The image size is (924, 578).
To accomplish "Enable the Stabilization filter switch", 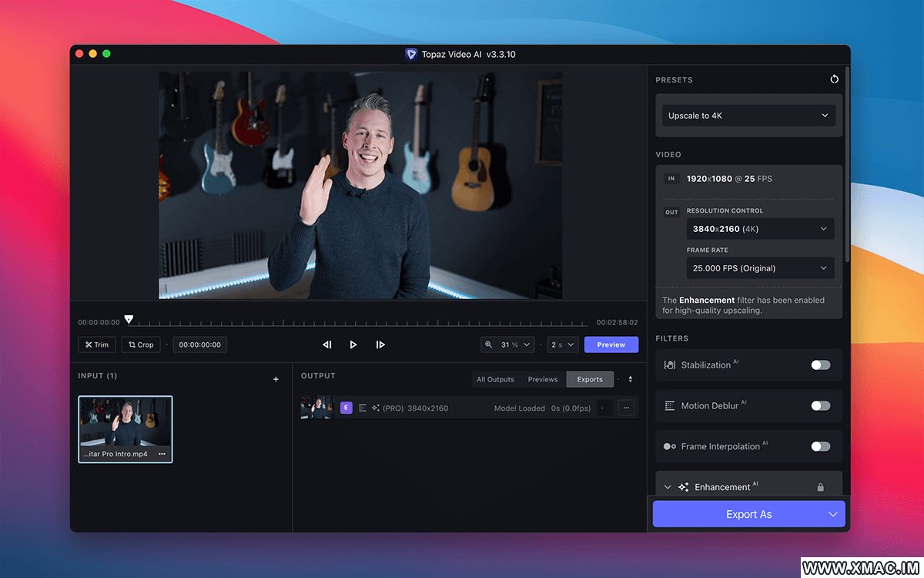I will coord(821,365).
